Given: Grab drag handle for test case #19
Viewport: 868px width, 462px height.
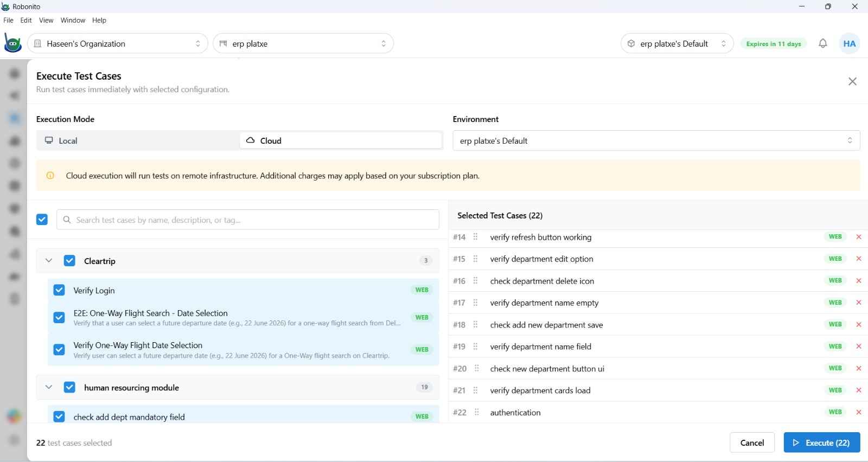Looking at the screenshot, I should click(x=476, y=347).
